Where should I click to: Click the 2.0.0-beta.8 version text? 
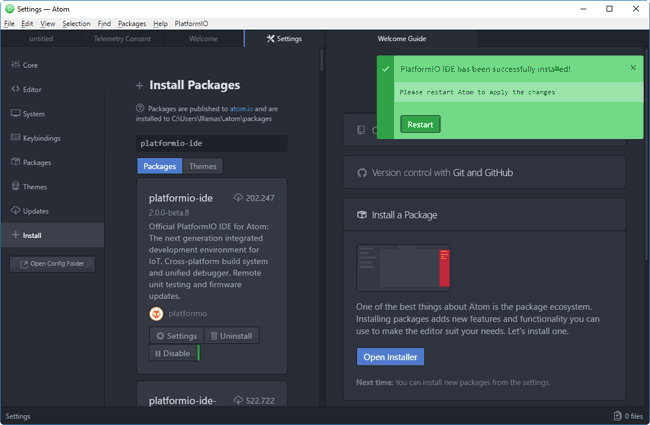pos(169,212)
